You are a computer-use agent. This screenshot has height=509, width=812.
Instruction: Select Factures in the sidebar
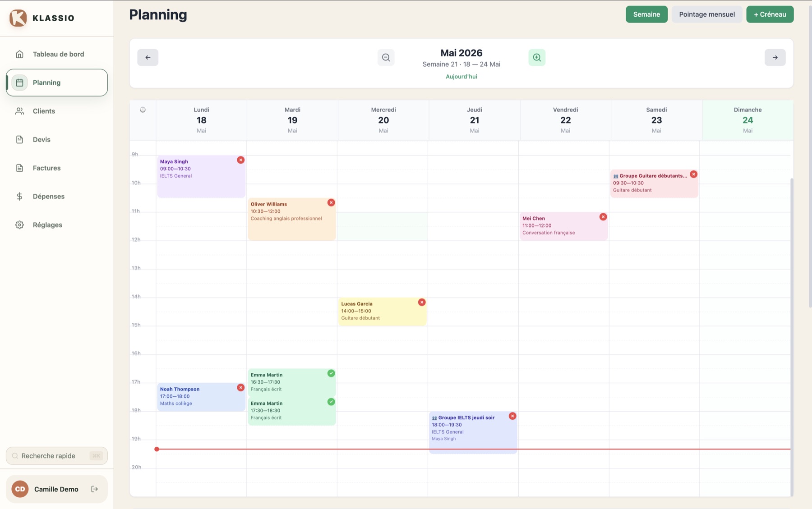tap(57, 168)
